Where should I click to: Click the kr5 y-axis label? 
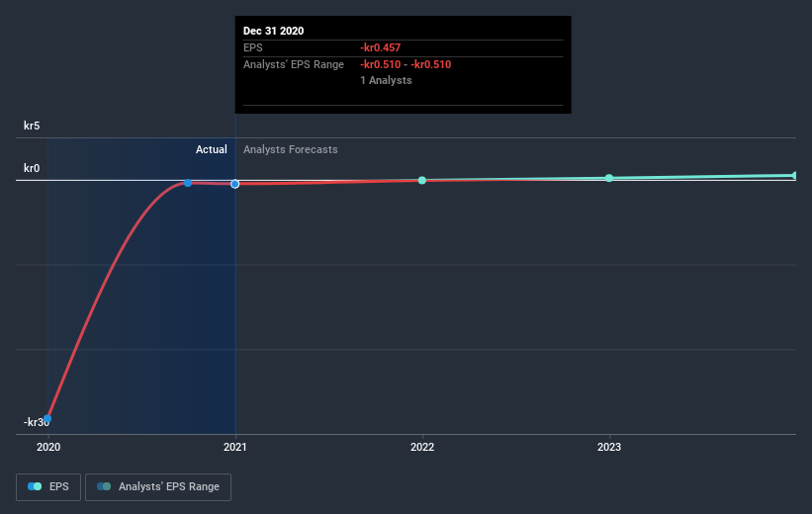click(x=32, y=126)
